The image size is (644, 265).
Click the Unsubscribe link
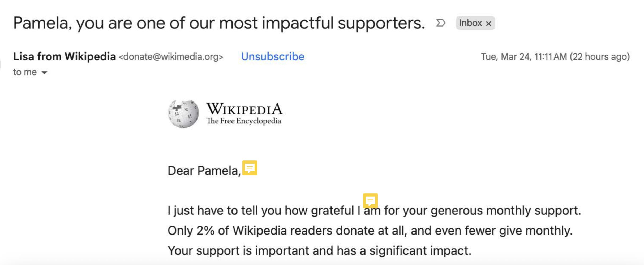pos(273,56)
